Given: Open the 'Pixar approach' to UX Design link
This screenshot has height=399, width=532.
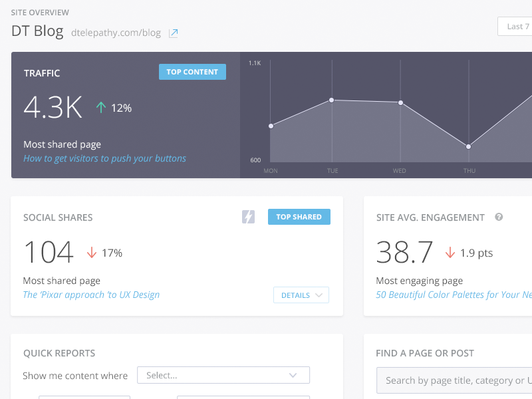Looking at the screenshot, I should (x=91, y=295).
